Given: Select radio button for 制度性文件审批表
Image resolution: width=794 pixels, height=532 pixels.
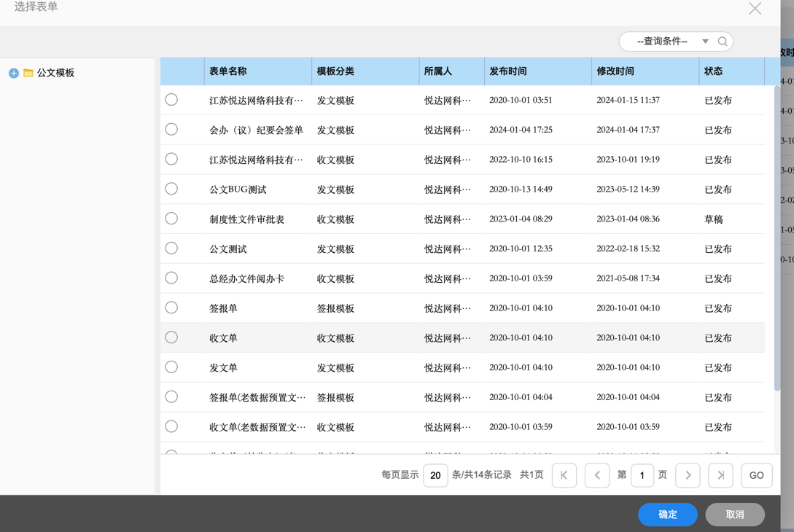Looking at the screenshot, I should [x=171, y=219].
